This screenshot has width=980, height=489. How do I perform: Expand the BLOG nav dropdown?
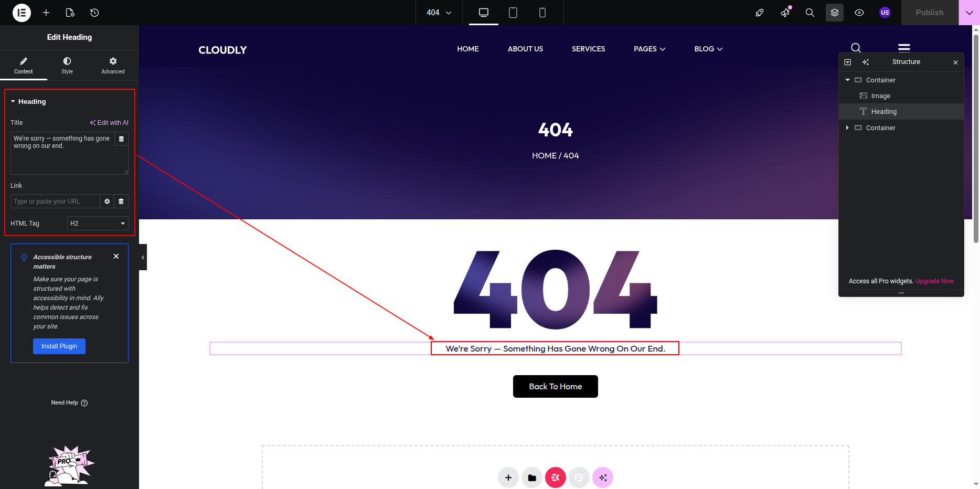click(708, 49)
